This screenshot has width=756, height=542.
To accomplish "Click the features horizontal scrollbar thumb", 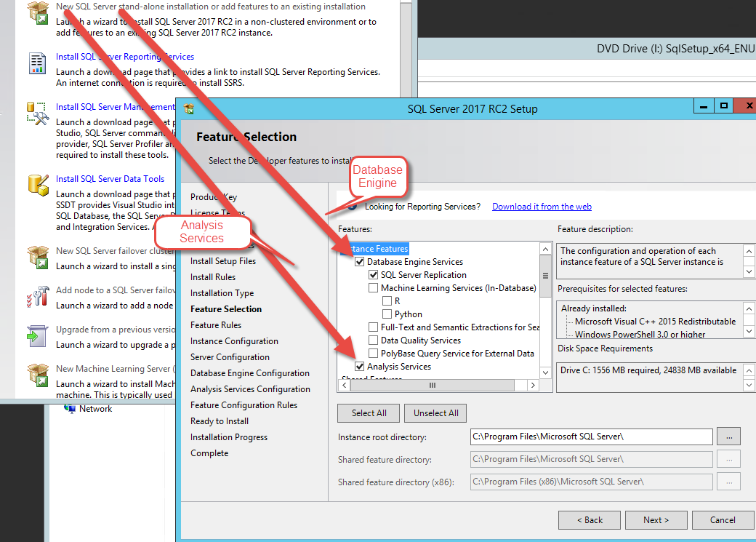I will point(433,385).
